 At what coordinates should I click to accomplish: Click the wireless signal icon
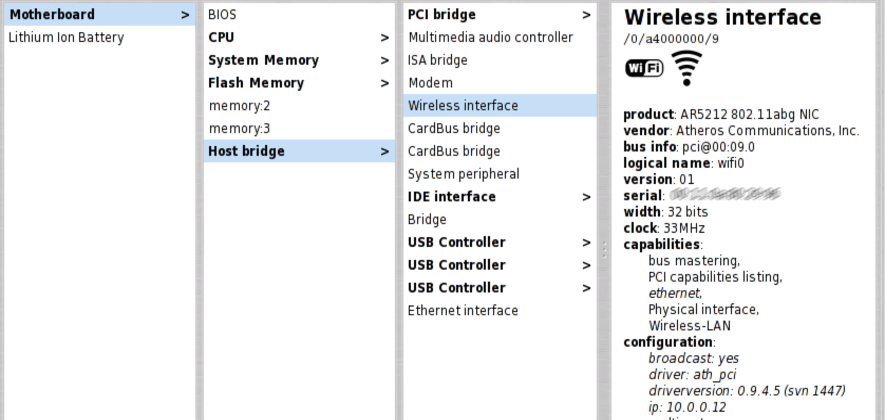click(686, 68)
